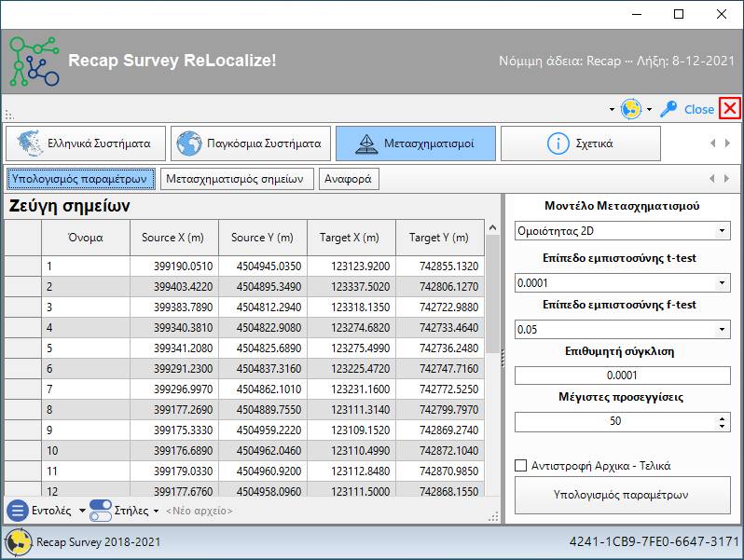Screen dimensions: 744x560
Task: Click the Close link in the toolbar
Action: [x=698, y=109]
